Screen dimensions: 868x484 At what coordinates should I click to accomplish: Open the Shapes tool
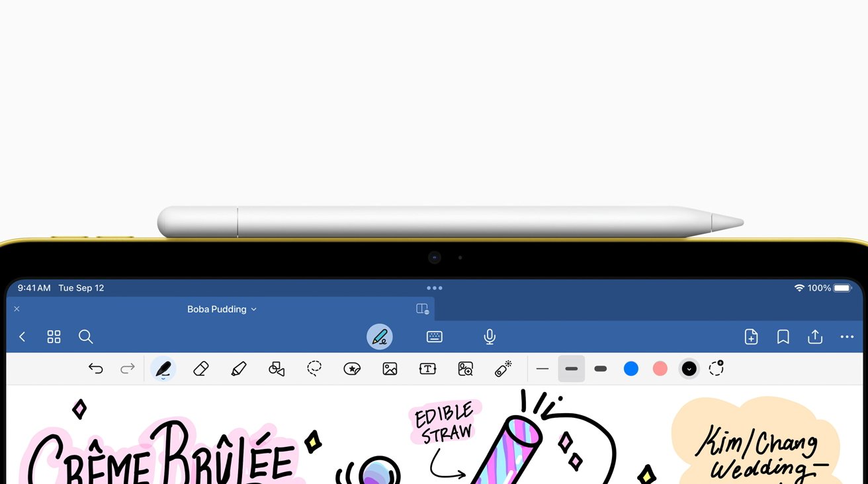pos(276,369)
